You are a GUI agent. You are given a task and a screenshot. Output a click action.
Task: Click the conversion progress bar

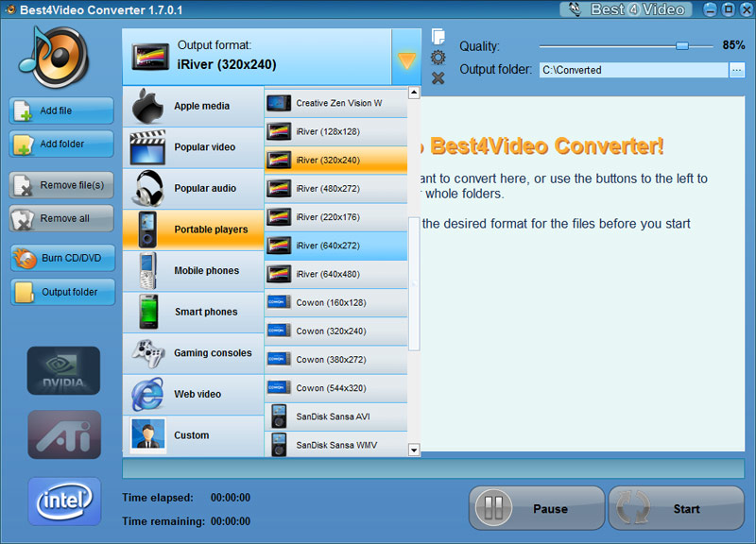point(433,468)
